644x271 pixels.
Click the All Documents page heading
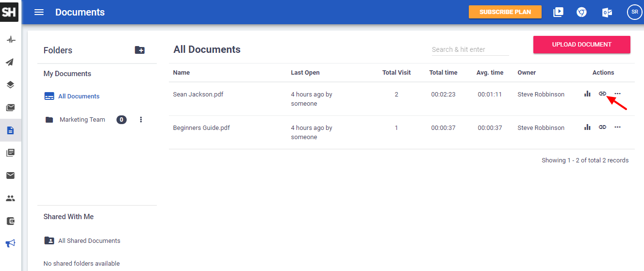[x=207, y=49]
